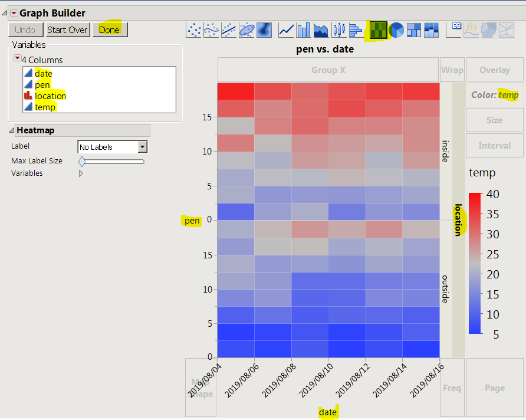Adjust the Max Label Size slider
Image resolution: width=526 pixels, height=420 pixels.
[x=81, y=160]
